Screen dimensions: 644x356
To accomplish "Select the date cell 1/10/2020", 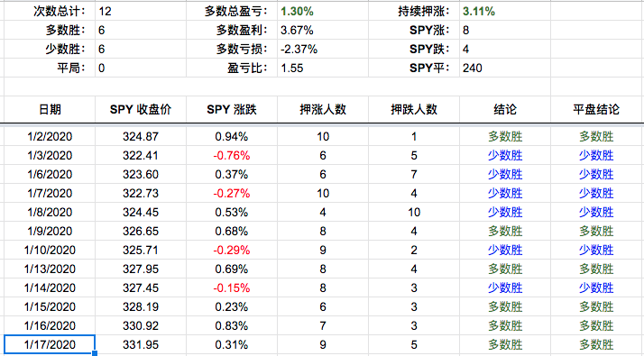I will pos(50,250).
